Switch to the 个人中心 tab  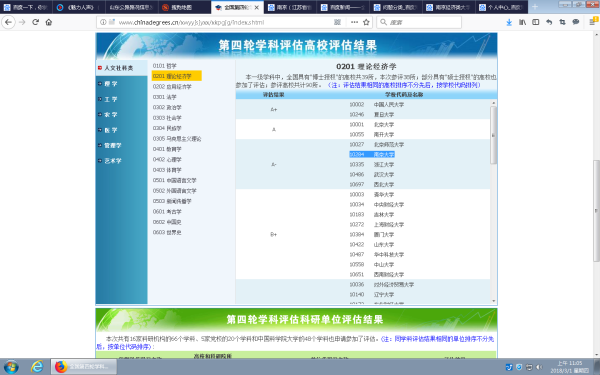pos(501,7)
